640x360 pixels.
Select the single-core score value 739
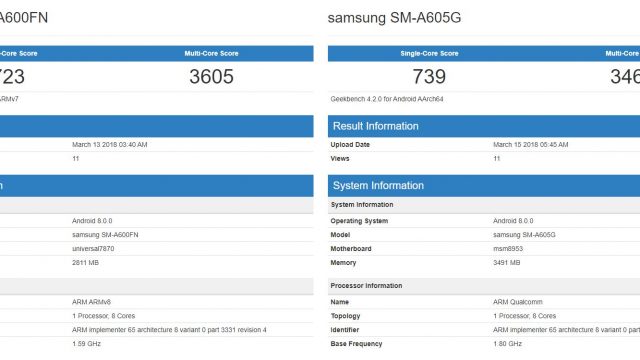click(429, 76)
